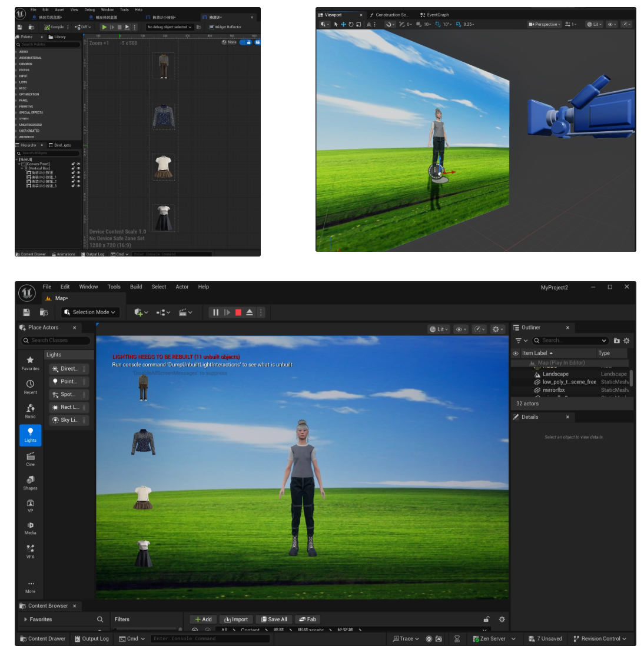Screen dimensions: 644x646
Task: Save current level in main editor toolbar
Action: [x=26, y=312]
